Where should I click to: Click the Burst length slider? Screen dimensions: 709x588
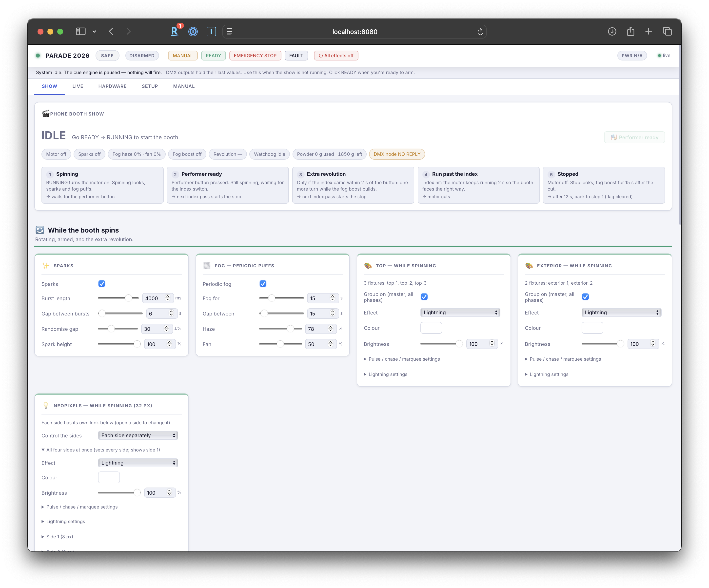pyautogui.click(x=118, y=298)
